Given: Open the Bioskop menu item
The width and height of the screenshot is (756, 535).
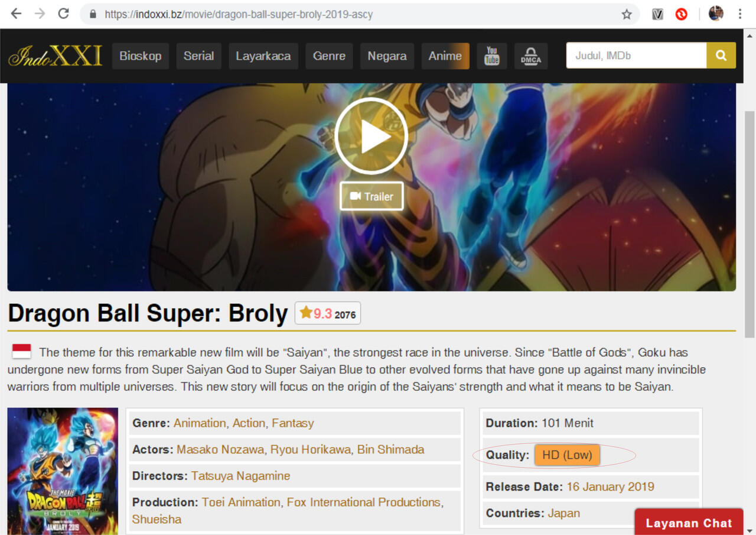Looking at the screenshot, I should (141, 56).
